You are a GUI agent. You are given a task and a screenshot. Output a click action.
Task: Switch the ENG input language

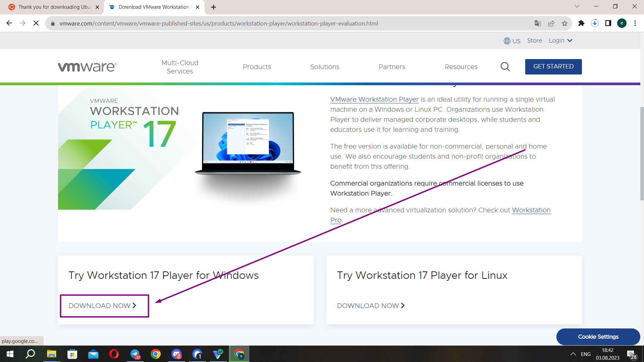pos(586,354)
